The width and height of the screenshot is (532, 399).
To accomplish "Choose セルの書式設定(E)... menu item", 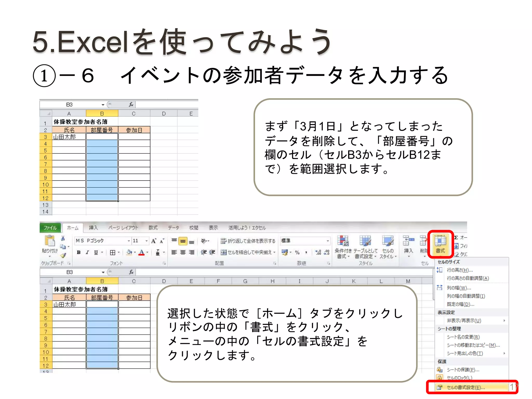I will point(472,387).
